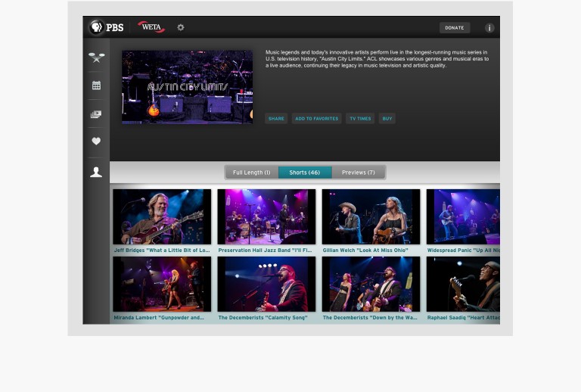Viewport: 581px width, 392px height.
Task: Switch to Full Length (1) tab
Action: coord(252,173)
